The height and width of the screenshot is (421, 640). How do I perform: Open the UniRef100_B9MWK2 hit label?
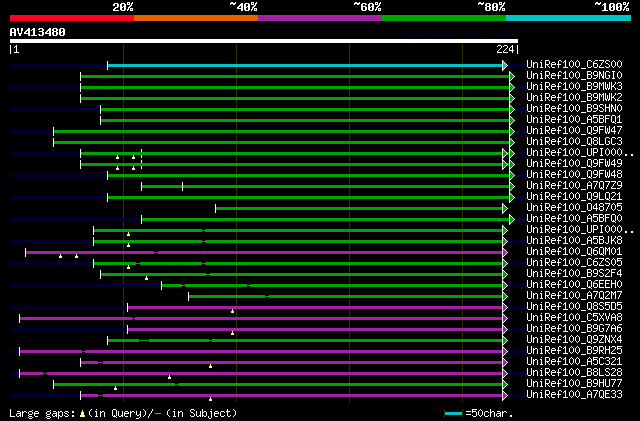coord(574,97)
